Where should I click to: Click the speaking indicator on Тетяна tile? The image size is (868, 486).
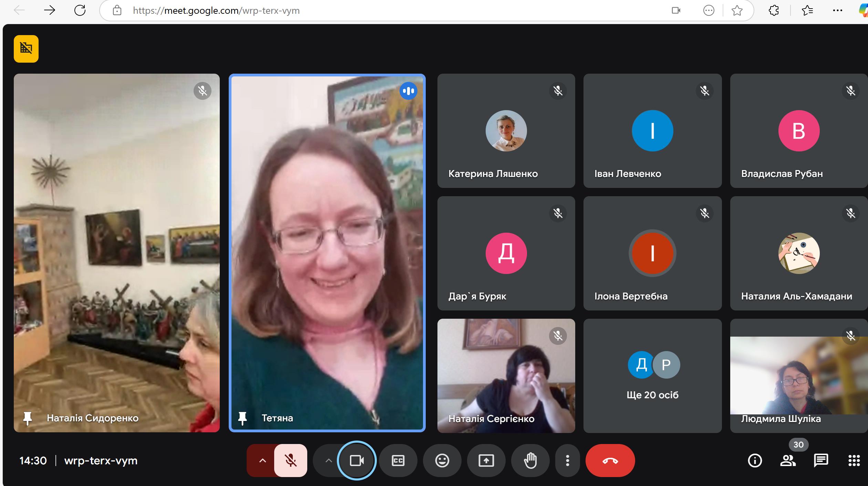tap(409, 91)
